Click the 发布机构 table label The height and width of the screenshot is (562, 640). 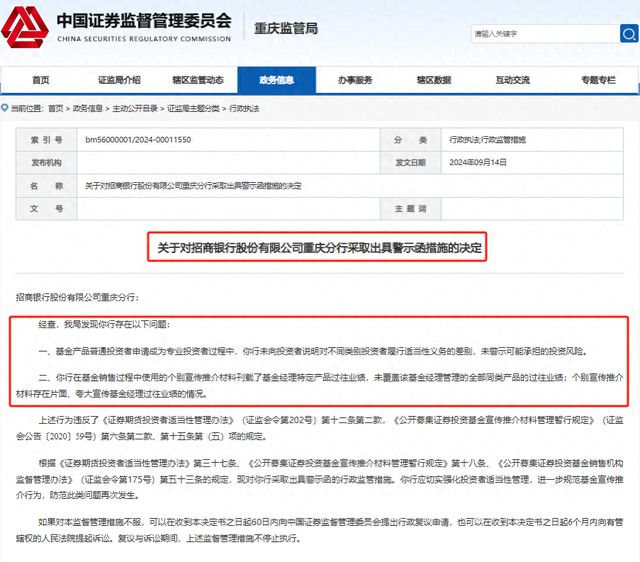coord(47,162)
